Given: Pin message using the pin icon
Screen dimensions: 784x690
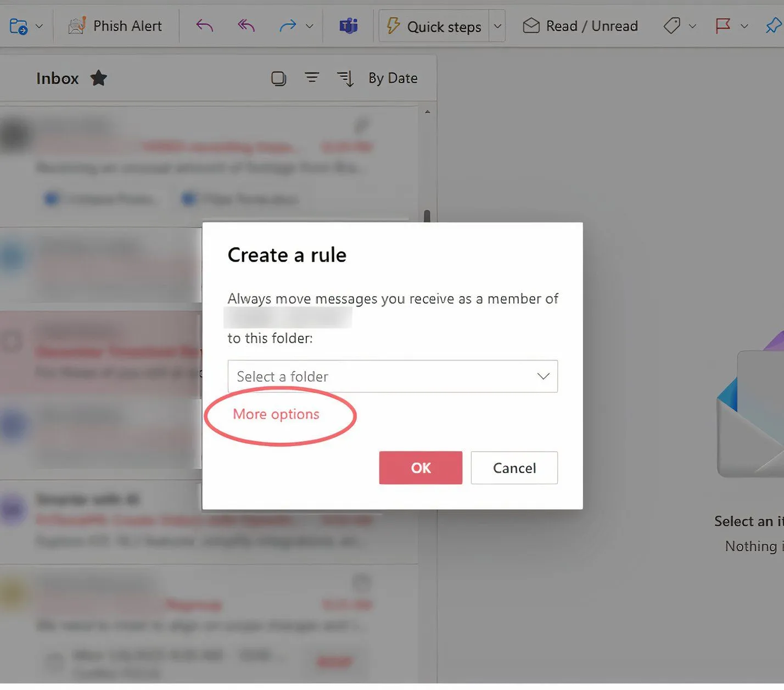Looking at the screenshot, I should click(773, 26).
